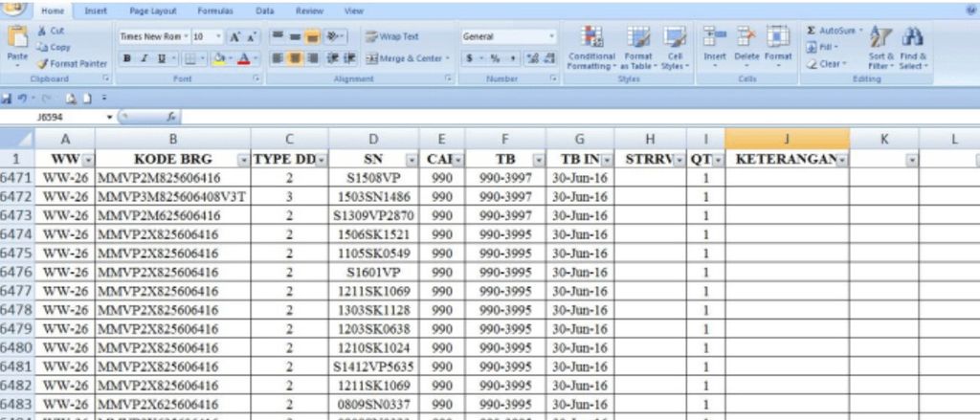The height and width of the screenshot is (420, 980).
Task: Open the TB column filter dropdown
Action: click(539, 160)
